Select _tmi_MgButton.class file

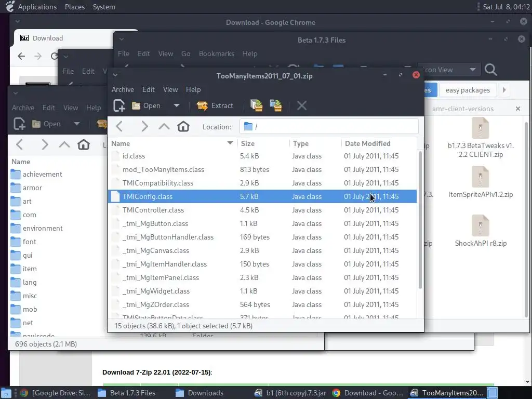262,223
